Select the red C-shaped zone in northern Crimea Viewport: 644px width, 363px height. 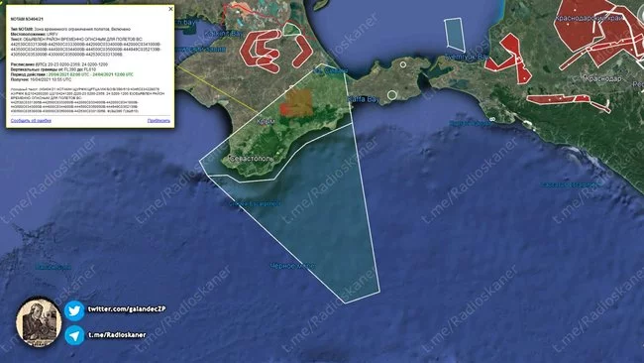coord(260,51)
